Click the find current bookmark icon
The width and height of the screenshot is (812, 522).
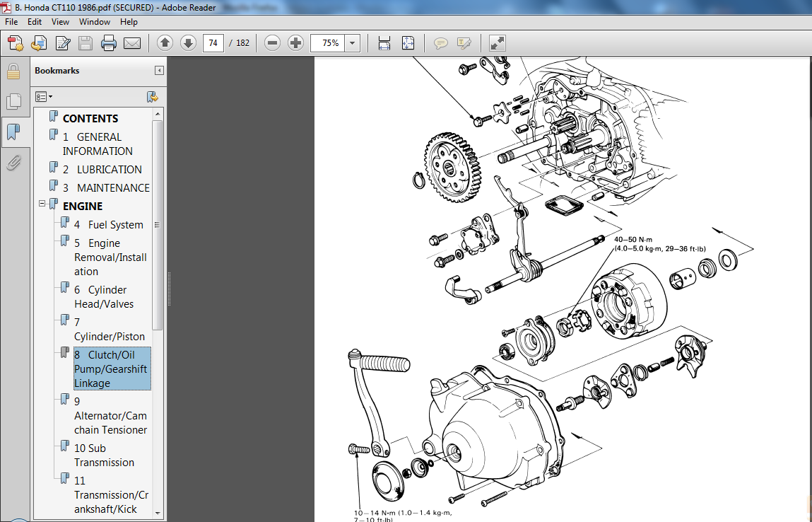pyautogui.click(x=152, y=97)
